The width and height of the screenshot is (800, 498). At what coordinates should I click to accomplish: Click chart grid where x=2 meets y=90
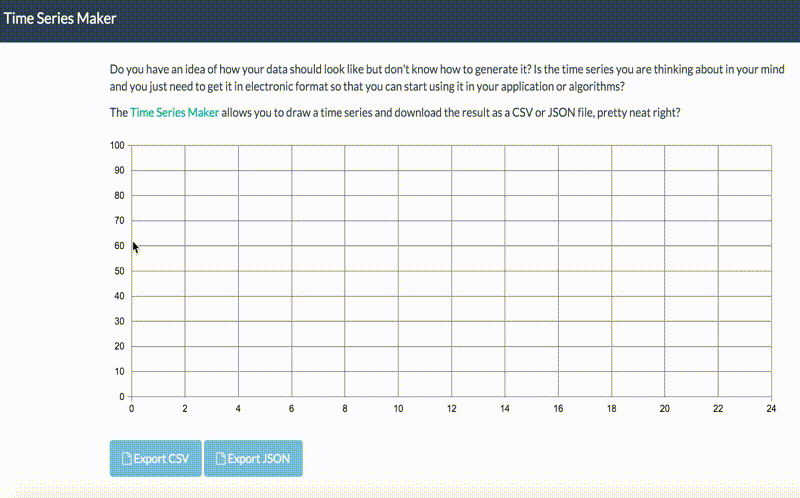point(185,170)
